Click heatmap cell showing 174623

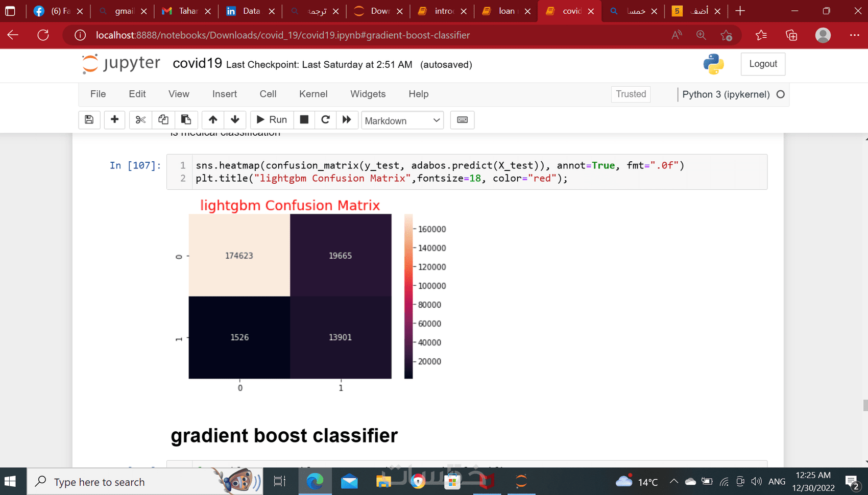point(239,255)
